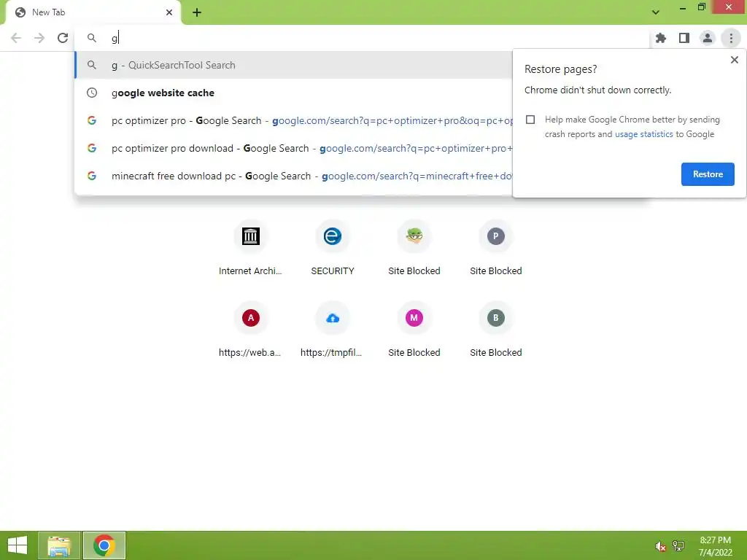Open the usage statistics link

pyautogui.click(x=643, y=134)
